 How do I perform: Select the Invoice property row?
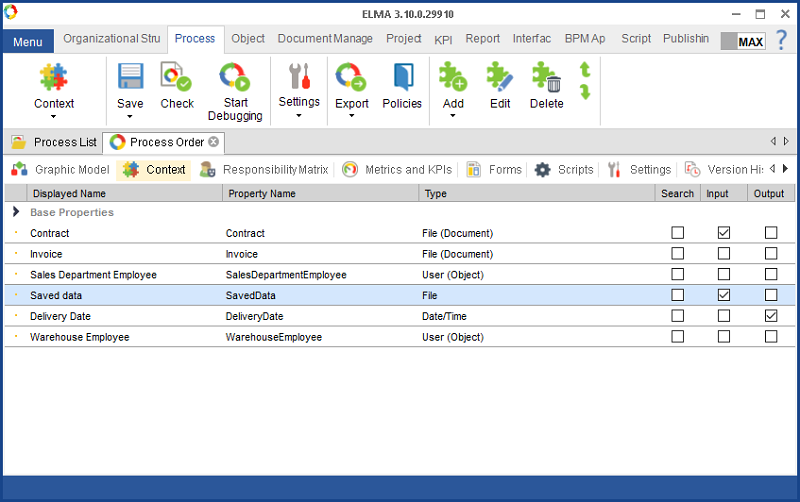coord(399,254)
